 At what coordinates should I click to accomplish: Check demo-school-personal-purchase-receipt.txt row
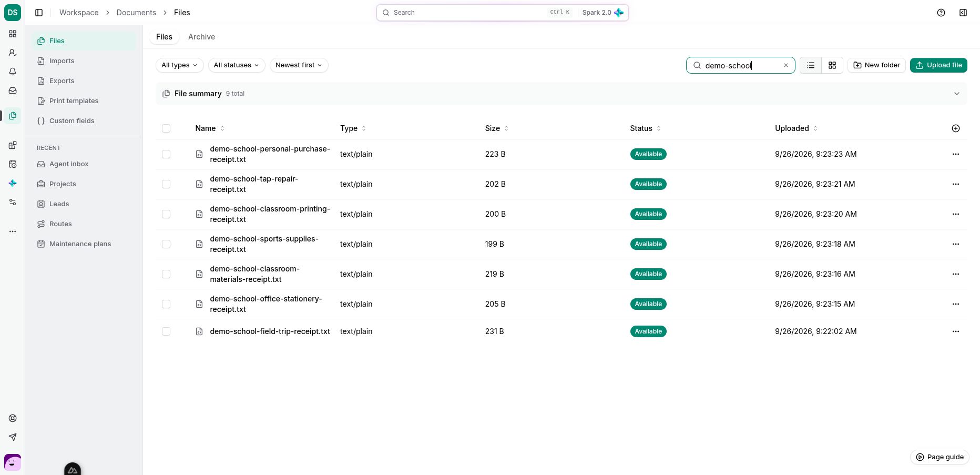click(166, 154)
